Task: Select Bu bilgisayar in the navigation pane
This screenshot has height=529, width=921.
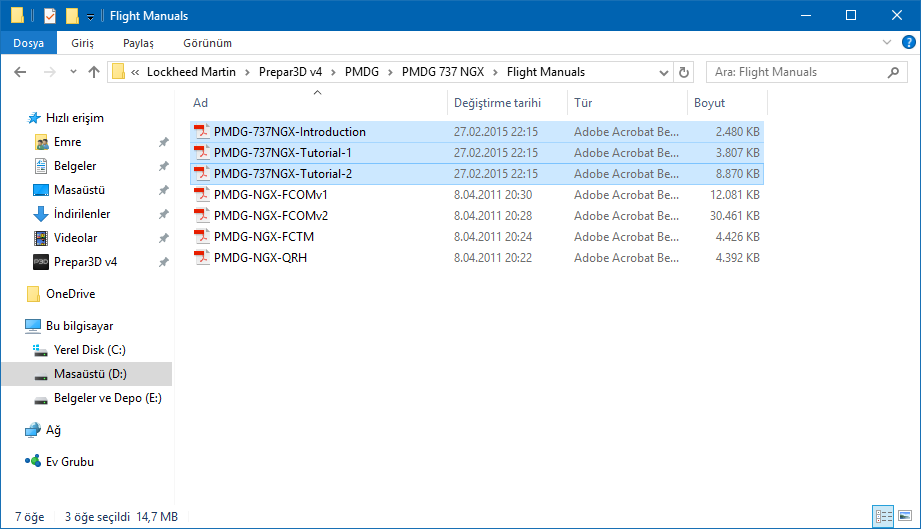Action: (x=79, y=326)
